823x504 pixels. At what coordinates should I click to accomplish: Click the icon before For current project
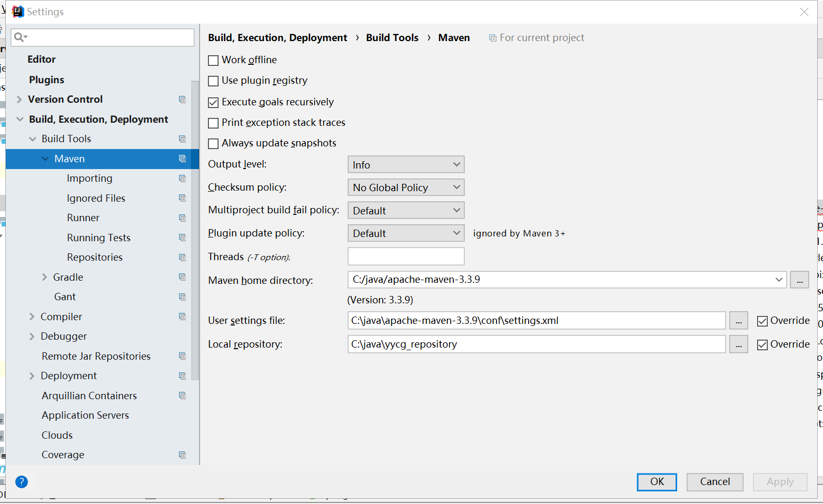[x=493, y=38]
